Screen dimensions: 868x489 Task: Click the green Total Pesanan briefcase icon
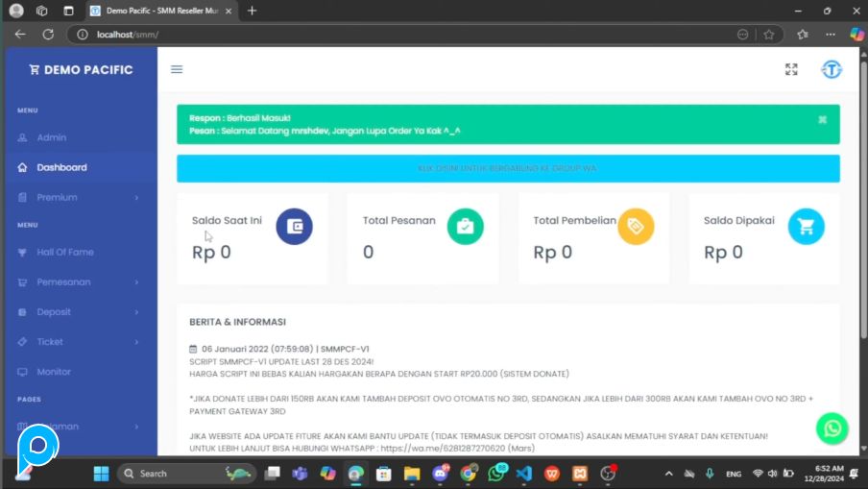[x=465, y=227]
